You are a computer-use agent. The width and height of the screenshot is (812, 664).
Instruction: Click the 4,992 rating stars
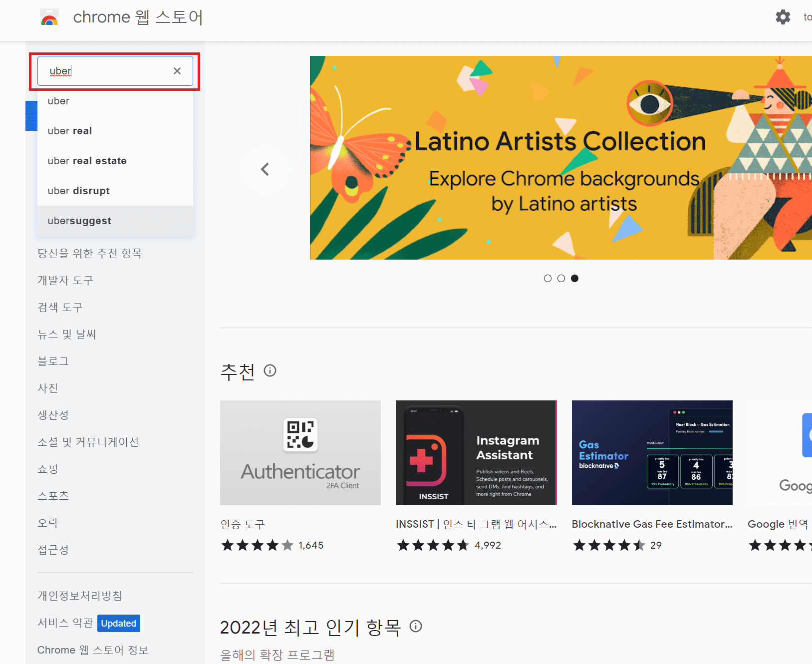[x=433, y=545]
